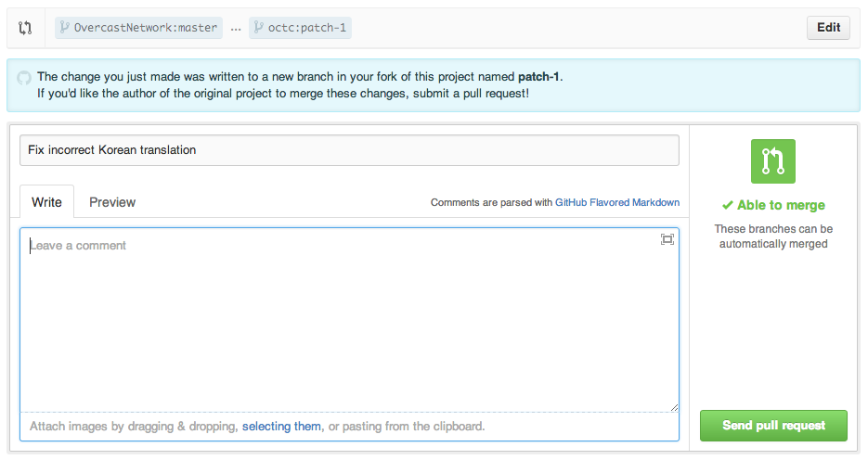Image resolution: width=868 pixels, height=460 pixels.
Task: Click the ellipsis between the branch labels
Action: click(x=236, y=28)
